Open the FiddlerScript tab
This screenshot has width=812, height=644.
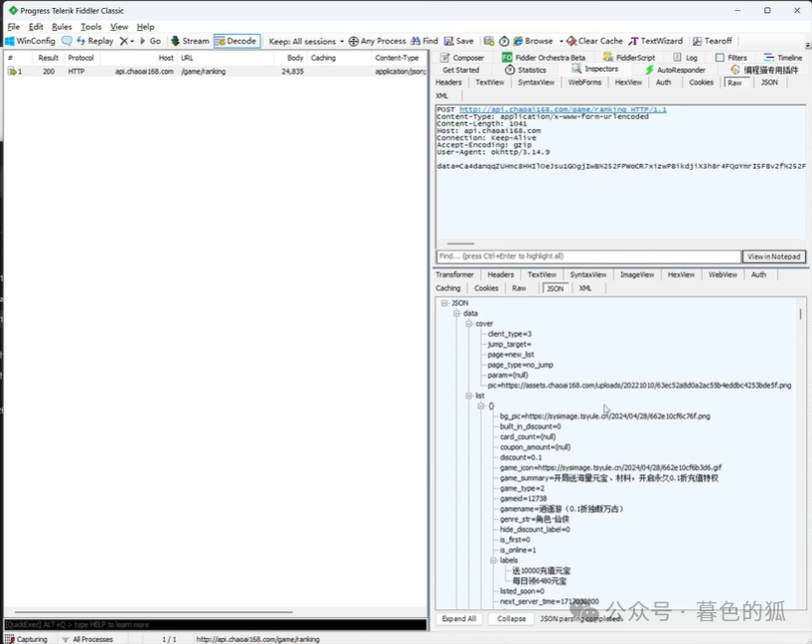(x=629, y=58)
